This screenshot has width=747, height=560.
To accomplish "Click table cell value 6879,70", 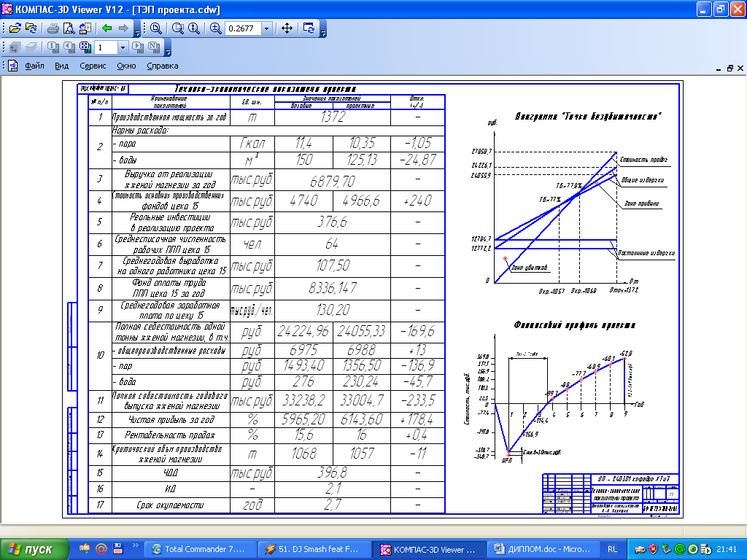I will [x=332, y=181].
